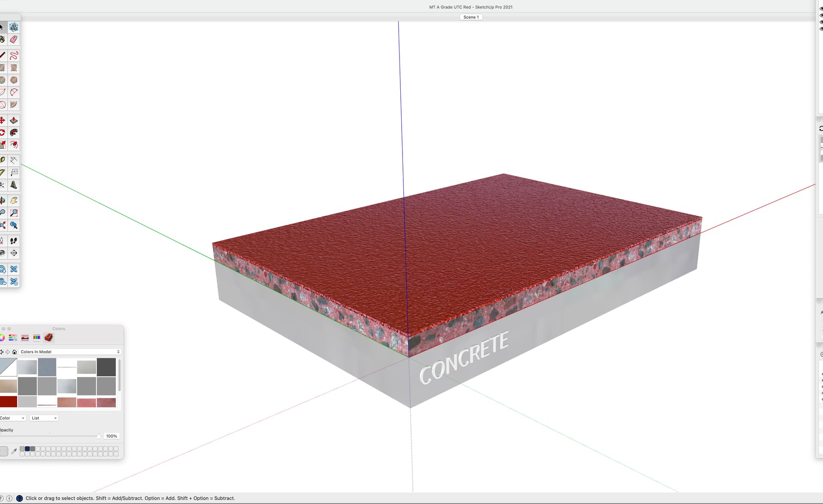The image size is (823, 504).
Task: Select the Pan hand tool
Action: tap(14, 201)
